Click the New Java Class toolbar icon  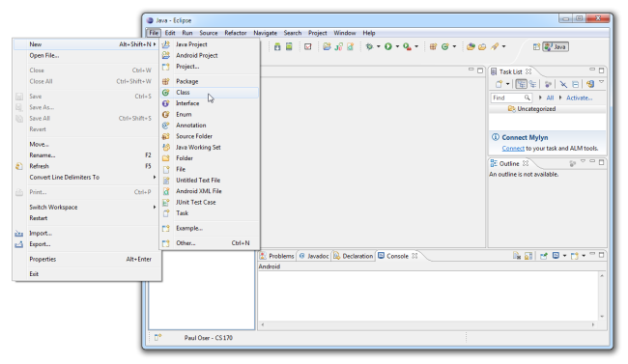[x=445, y=46]
